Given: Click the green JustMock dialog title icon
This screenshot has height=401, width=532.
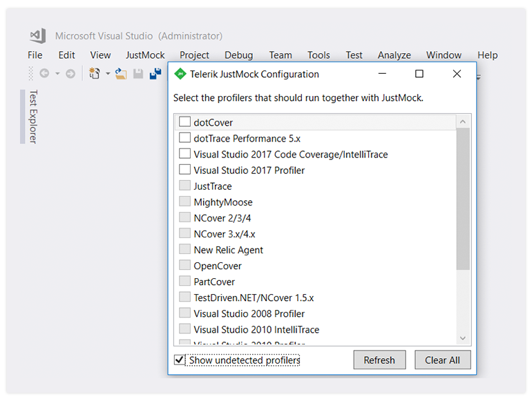Looking at the screenshot, I should coord(180,74).
